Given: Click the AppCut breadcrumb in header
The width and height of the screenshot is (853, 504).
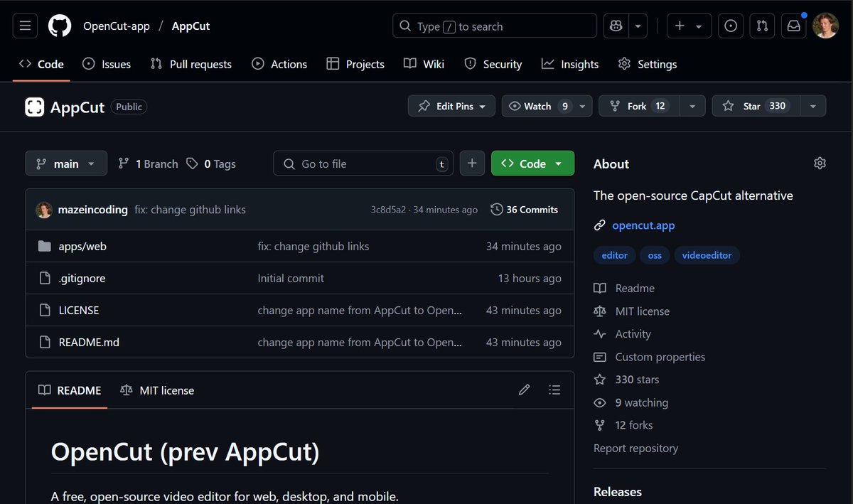Looking at the screenshot, I should pyautogui.click(x=191, y=26).
